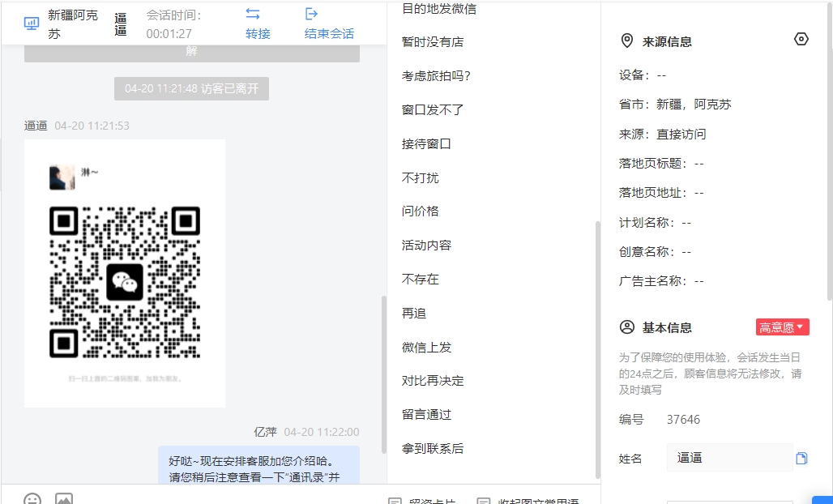Click the sender name 亿萍 above reply

265,433
